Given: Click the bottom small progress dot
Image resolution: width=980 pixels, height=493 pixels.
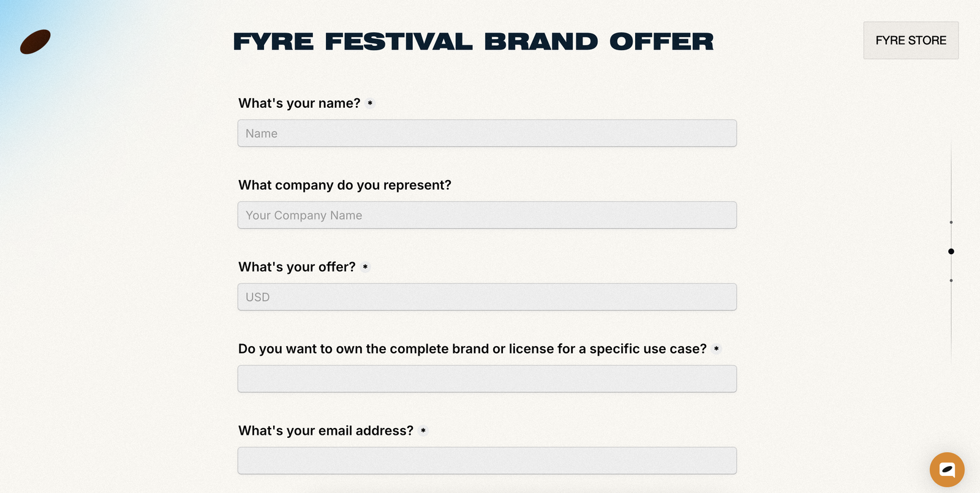Looking at the screenshot, I should [x=951, y=280].
